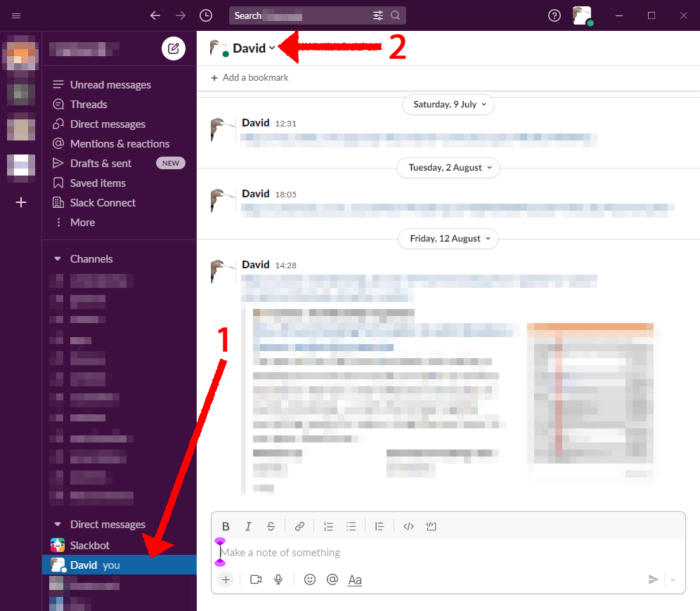Open your profile avatar menu at top right

pos(582,15)
